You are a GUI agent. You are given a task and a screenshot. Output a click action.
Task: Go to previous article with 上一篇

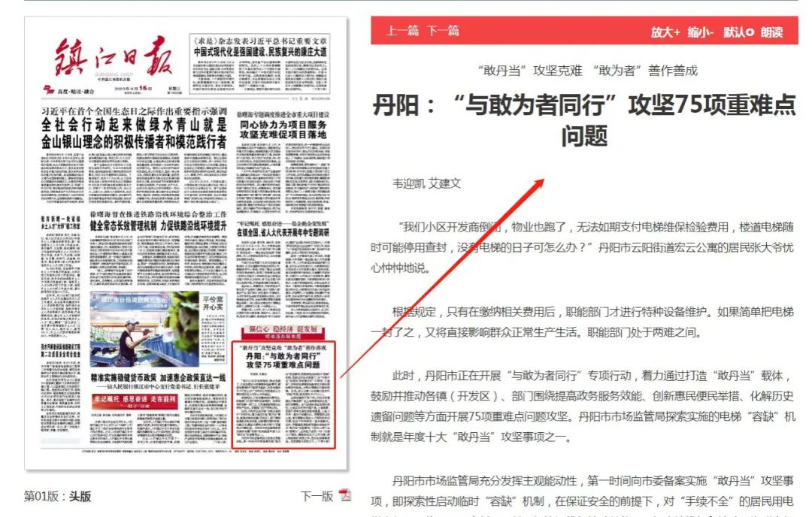click(x=402, y=32)
